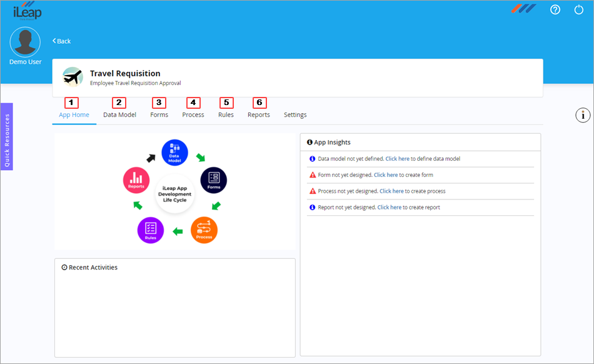Click the data model info icon in App Insights
This screenshot has height=364, width=594.
[312, 159]
